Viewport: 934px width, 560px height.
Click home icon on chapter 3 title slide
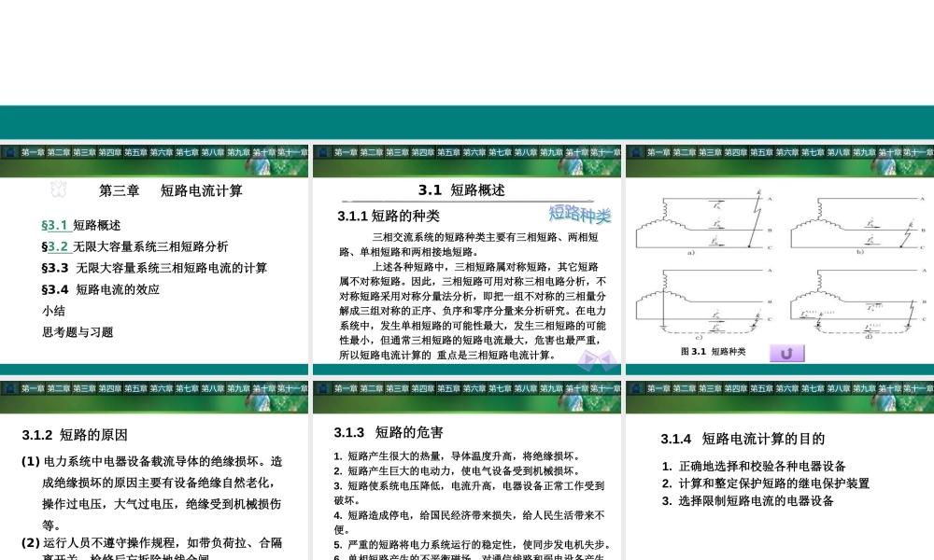click(x=9, y=153)
